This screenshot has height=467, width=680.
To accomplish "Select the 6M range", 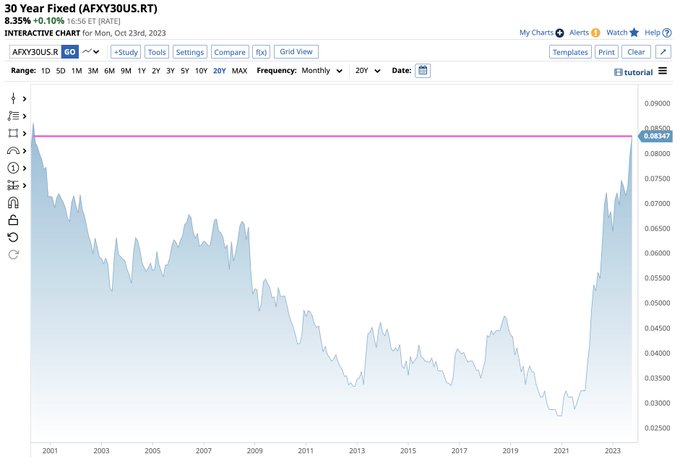I will 109,71.
